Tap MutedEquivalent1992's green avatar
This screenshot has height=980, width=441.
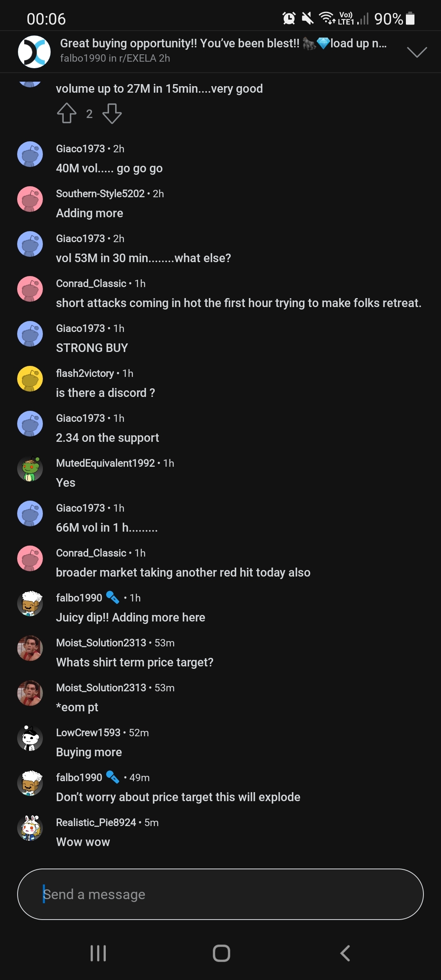[30, 468]
